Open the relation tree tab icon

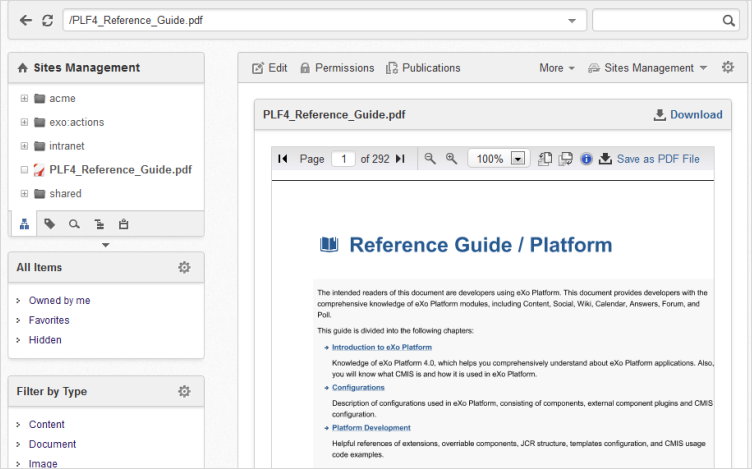(99, 224)
